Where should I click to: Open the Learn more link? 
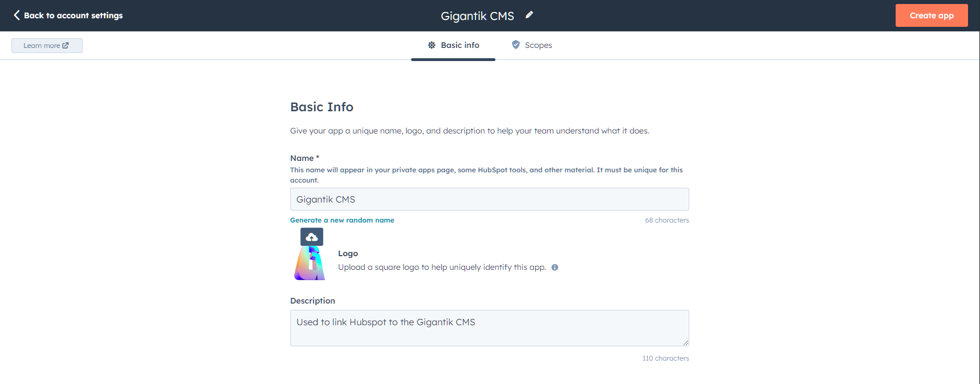point(47,46)
